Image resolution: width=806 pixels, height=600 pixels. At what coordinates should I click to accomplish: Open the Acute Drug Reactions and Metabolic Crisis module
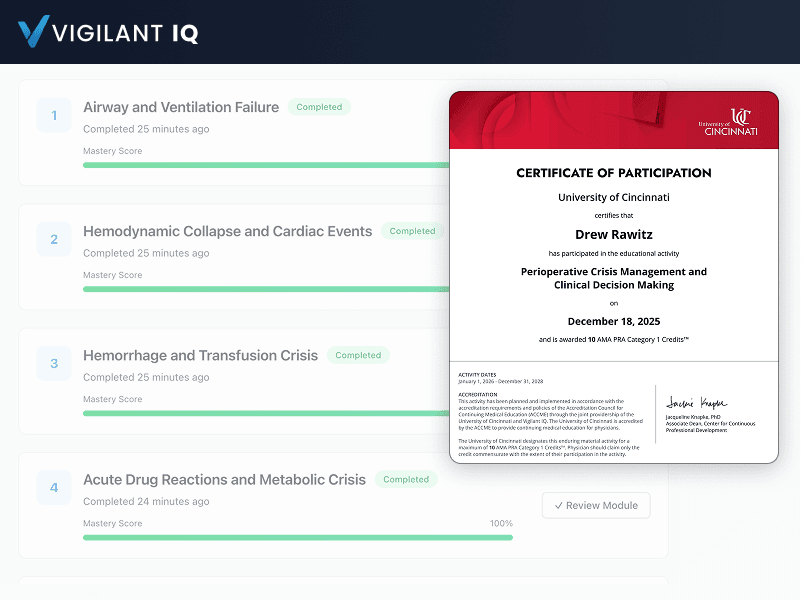pyautogui.click(x=225, y=480)
